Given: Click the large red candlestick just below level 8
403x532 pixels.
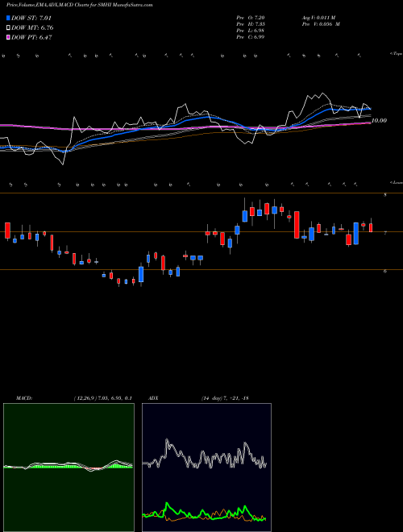Looking at the screenshot, I should tap(297, 225).
